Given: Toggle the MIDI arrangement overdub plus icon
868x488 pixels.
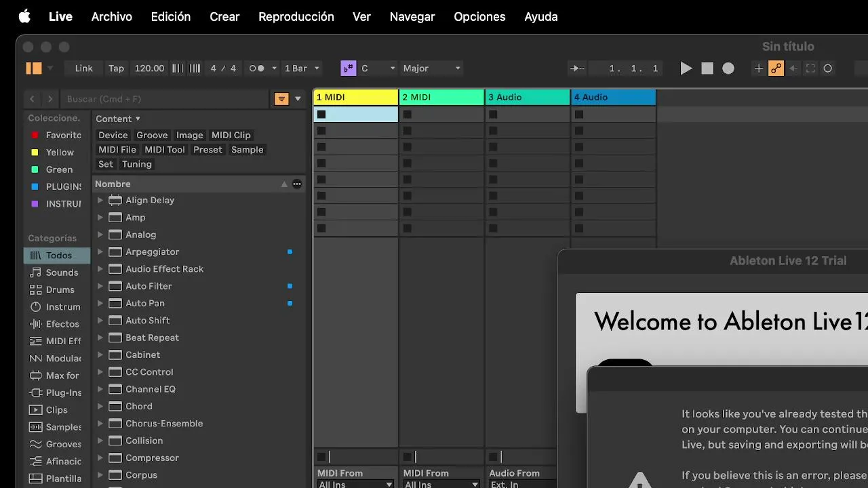Looking at the screenshot, I should (759, 68).
